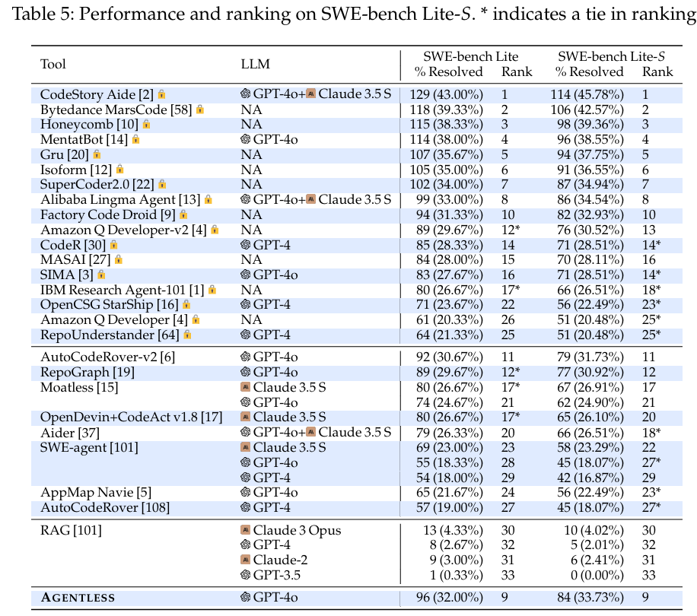Click the OpenAI logo next to GPT-3.5
Screen dimensions: 697x616
pyautogui.click(x=245, y=575)
